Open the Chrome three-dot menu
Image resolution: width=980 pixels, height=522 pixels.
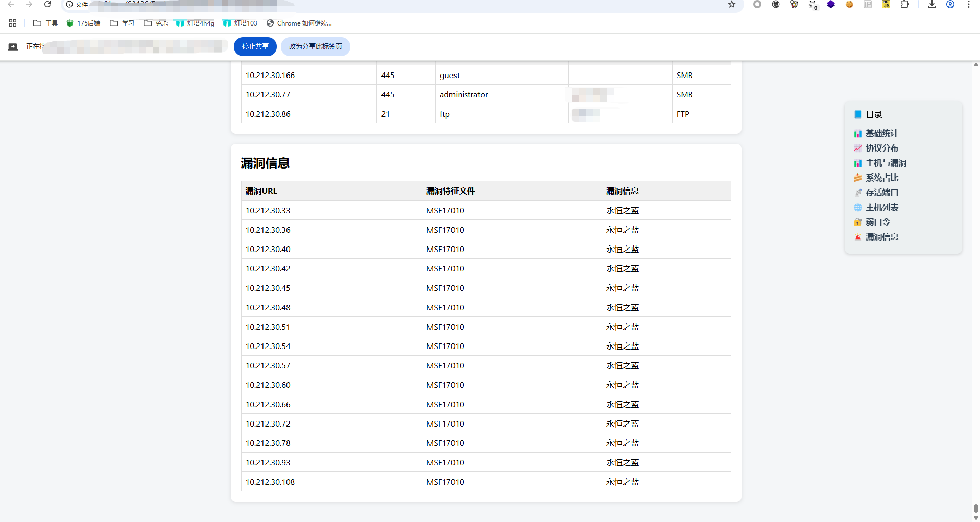(969, 4)
